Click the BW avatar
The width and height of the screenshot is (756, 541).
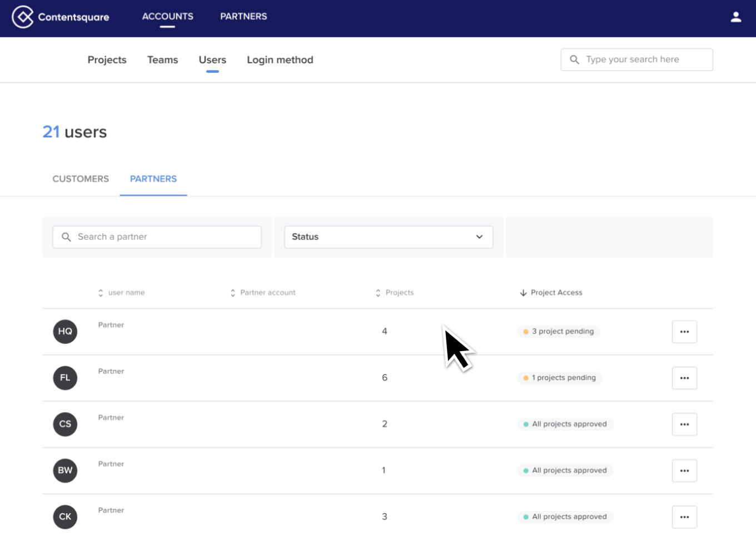click(65, 470)
